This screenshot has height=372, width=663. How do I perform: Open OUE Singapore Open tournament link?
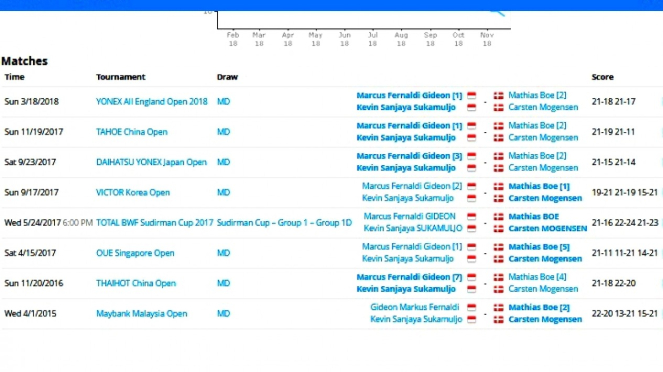tap(135, 253)
